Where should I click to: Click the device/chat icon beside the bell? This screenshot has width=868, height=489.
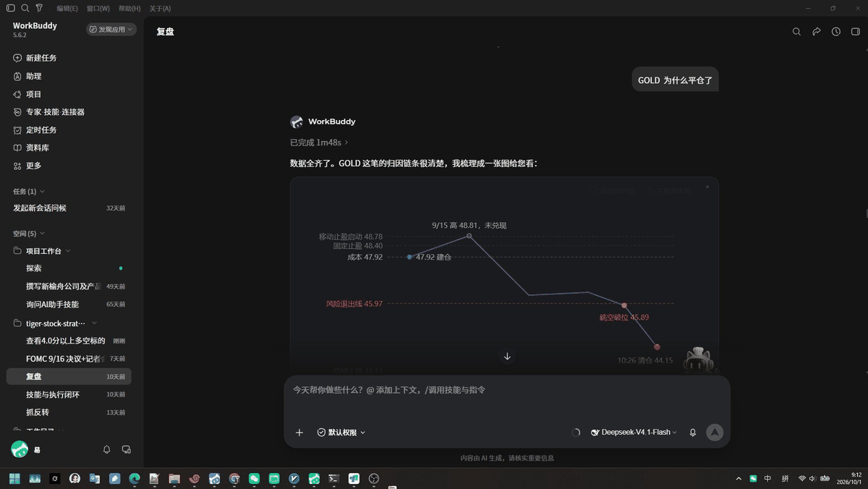(x=127, y=450)
